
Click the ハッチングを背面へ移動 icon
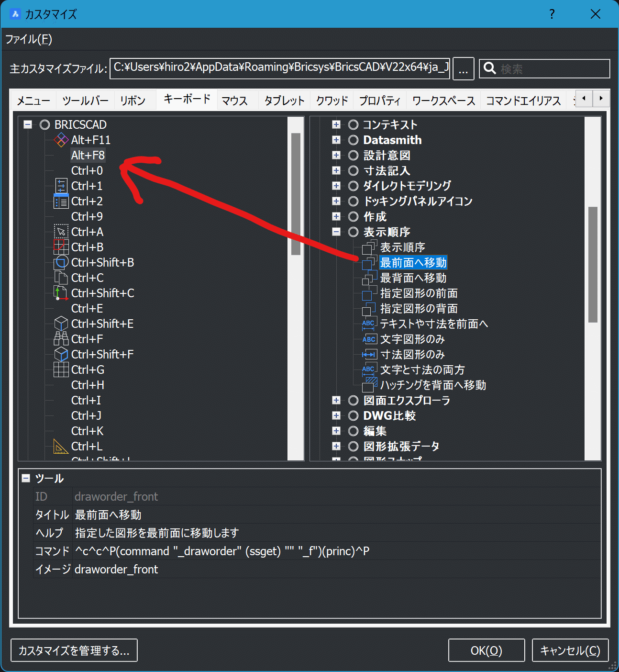tap(369, 385)
